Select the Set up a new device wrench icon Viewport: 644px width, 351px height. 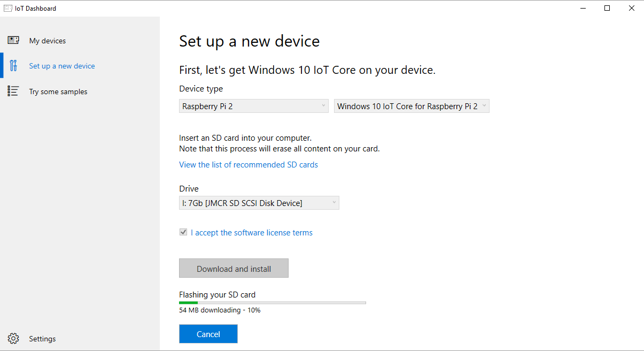click(13, 65)
